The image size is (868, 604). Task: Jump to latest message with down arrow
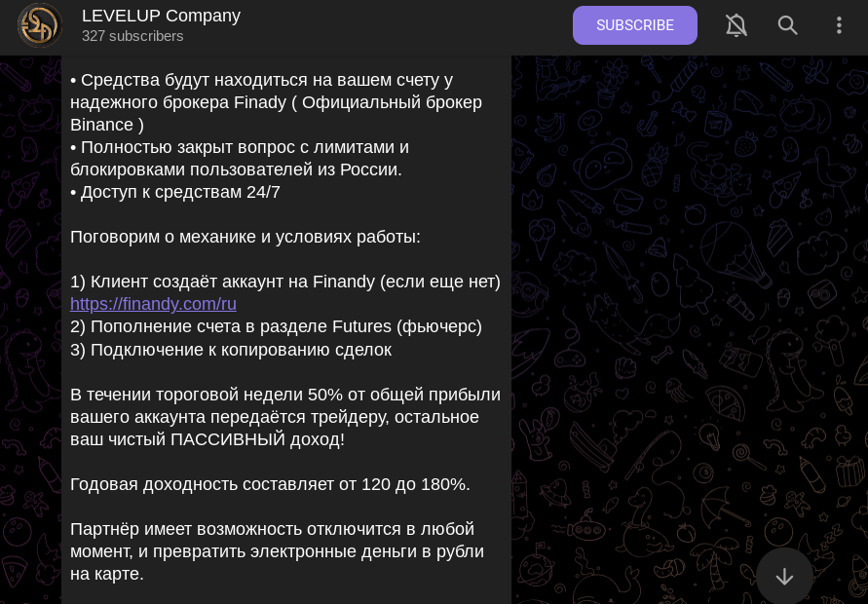[784, 576]
